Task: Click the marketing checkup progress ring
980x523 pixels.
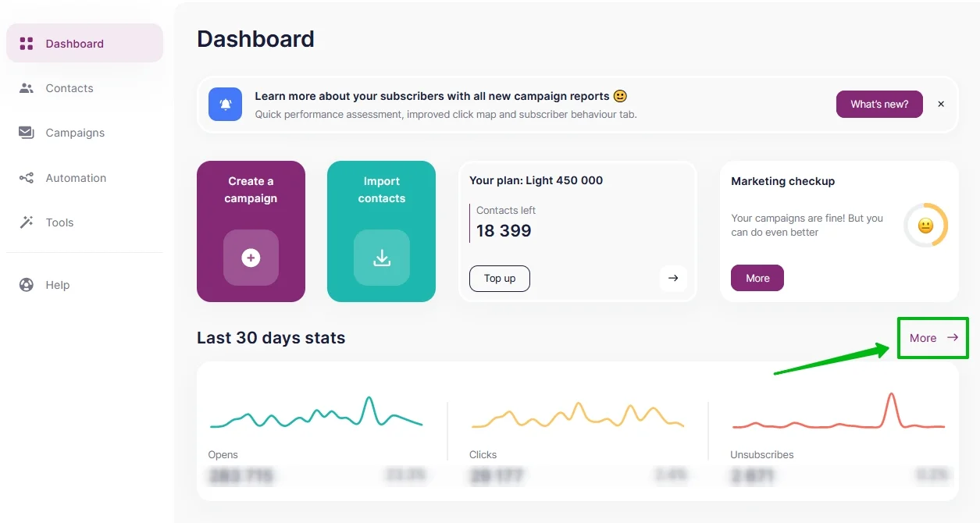Action: [x=925, y=226]
